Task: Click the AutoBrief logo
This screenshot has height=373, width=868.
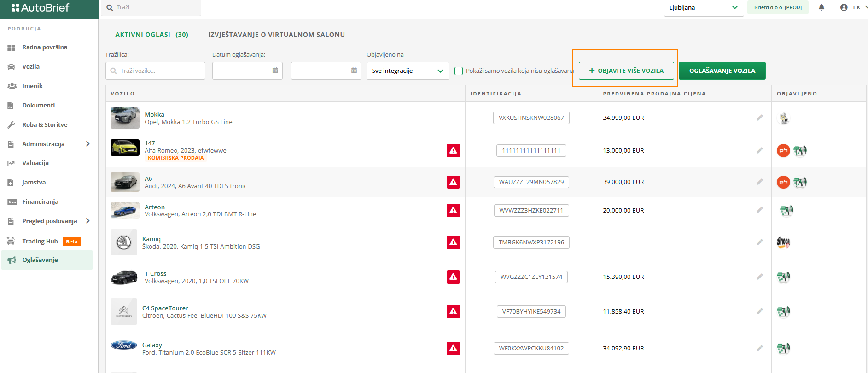Action: [x=41, y=8]
